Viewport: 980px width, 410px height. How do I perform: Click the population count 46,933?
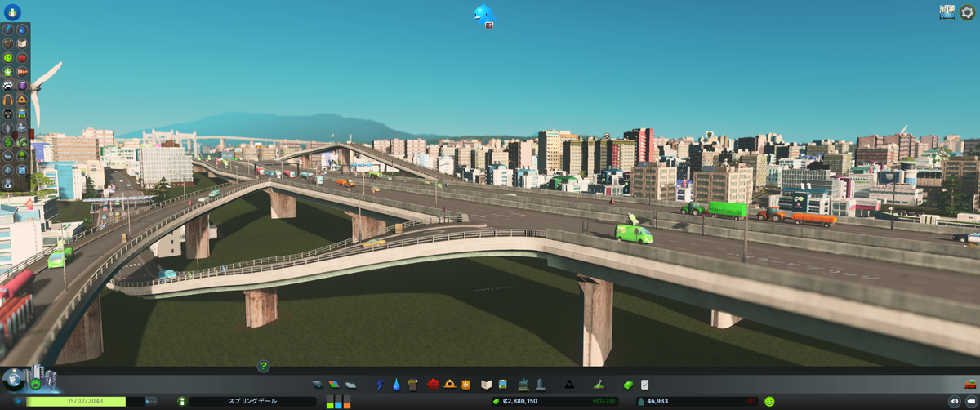[658, 401]
